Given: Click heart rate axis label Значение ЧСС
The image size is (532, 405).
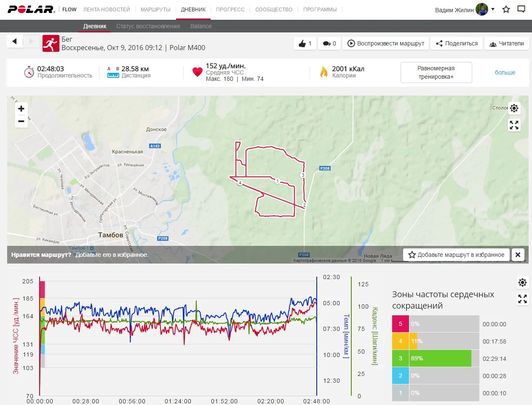Looking at the screenshot, I should pos(16,336).
